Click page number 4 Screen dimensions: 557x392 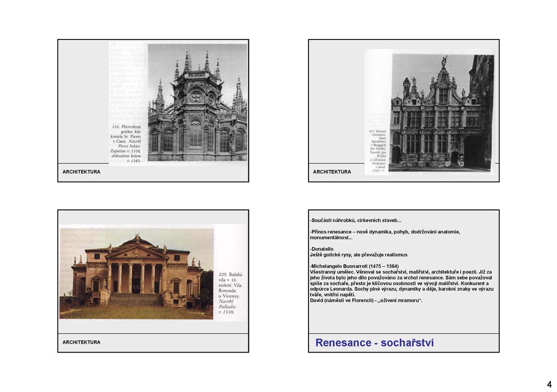point(549,384)
